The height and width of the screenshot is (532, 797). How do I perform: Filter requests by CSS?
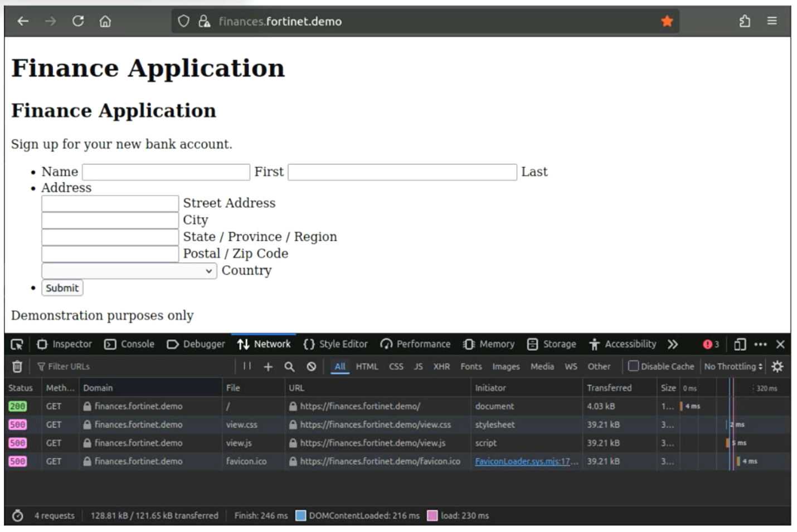396,367
